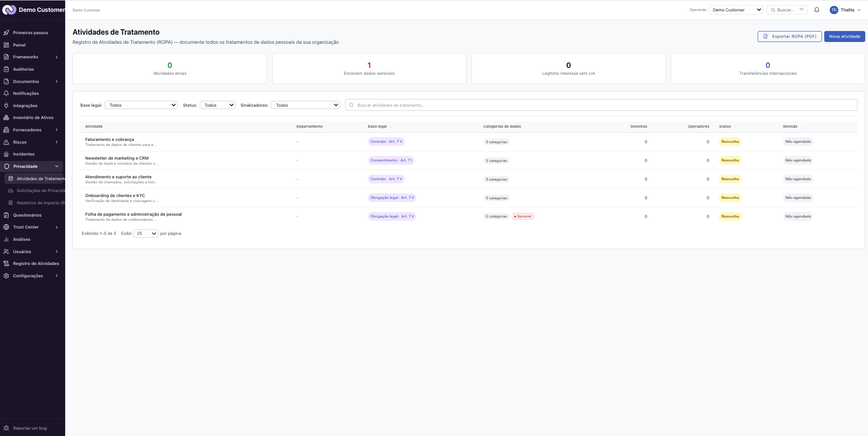Click the Primeiros passos rocket icon
This screenshot has width=868, height=436.
pyautogui.click(x=6, y=33)
